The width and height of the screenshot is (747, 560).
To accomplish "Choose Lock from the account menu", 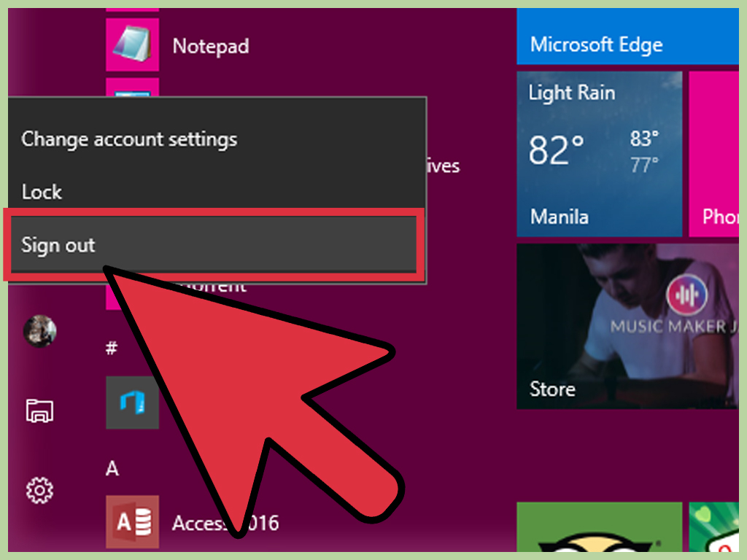I will point(42,192).
